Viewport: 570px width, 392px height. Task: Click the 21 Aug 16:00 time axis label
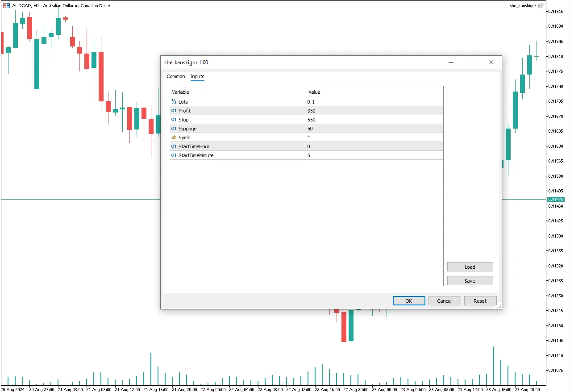156,389
